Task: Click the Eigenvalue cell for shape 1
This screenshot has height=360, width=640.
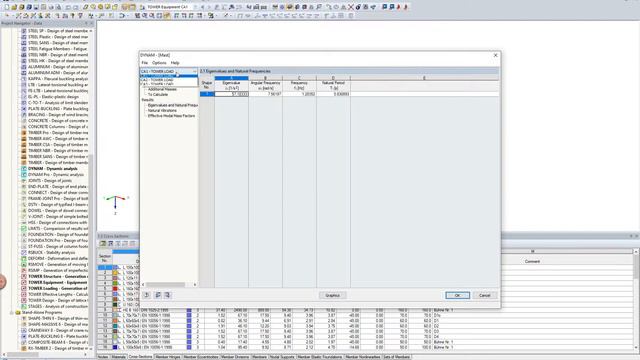Action: click(x=231, y=94)
